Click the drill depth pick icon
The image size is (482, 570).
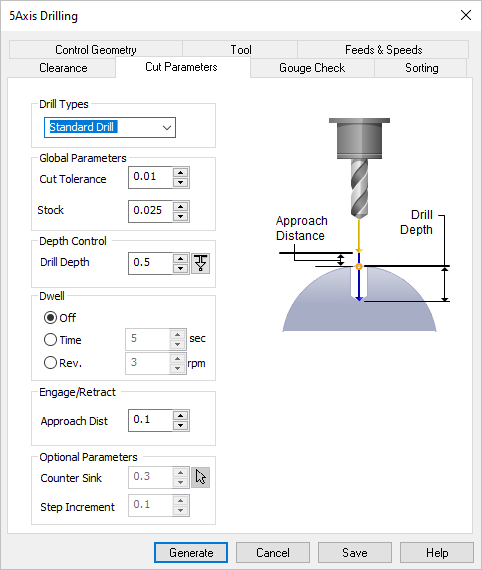200,263
